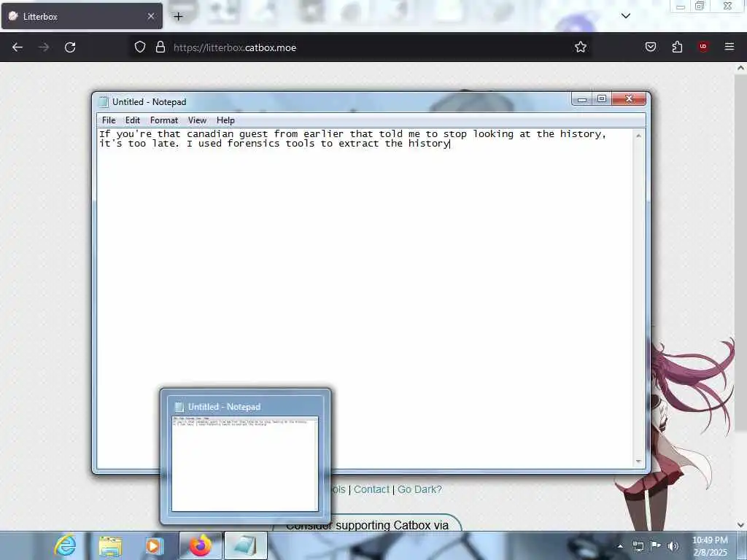This screenshot has width=747, height=560.
Task: Close the Notepad window
Action: pos(629,99)
